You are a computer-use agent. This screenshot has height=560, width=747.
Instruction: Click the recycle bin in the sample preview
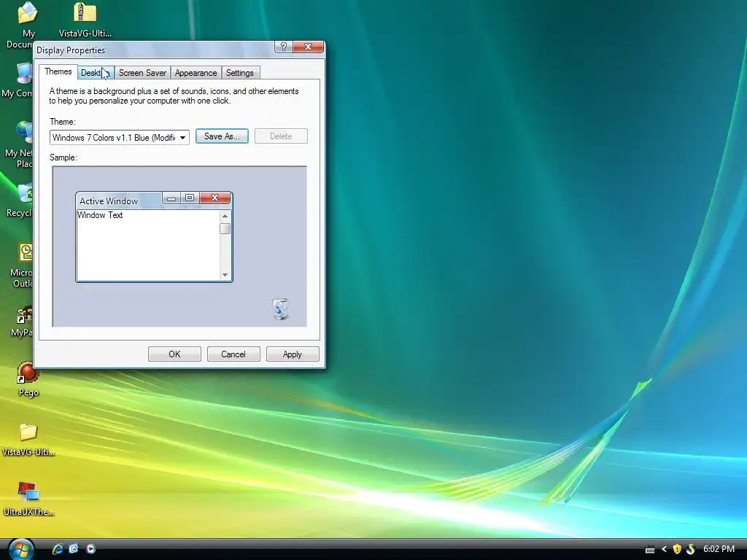pyautogui.click(x=281, y=309)
